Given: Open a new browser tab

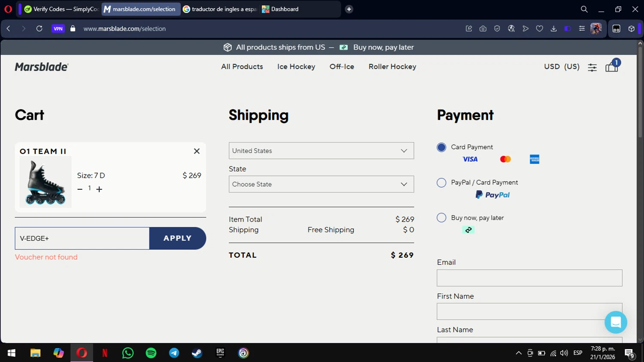Looking at the screenshot, I should coord(349,9).
